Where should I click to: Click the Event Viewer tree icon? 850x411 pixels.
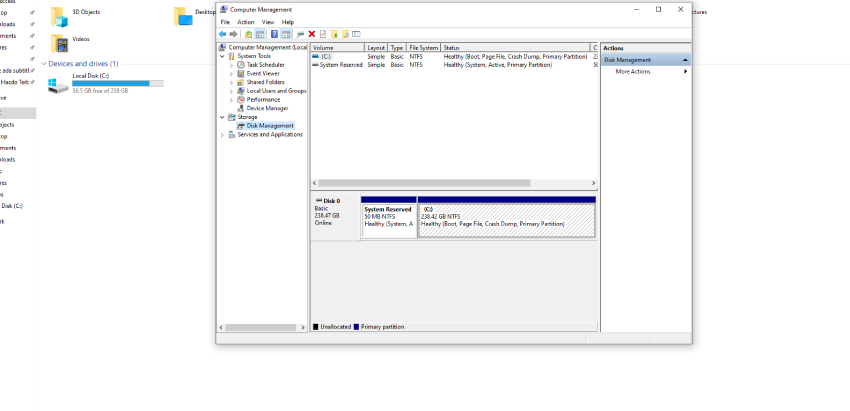coord(241,74)
